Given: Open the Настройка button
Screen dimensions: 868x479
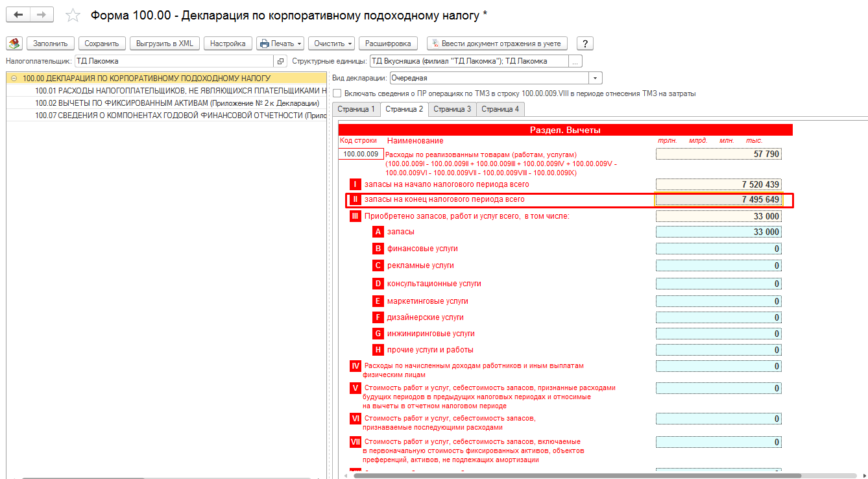Looking at the screenshot, I should point(228,43).
